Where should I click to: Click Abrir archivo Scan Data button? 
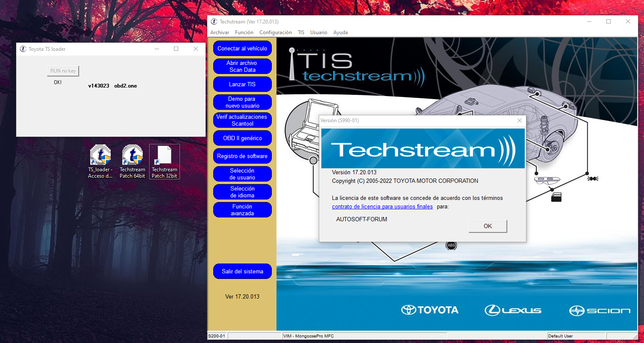(x=242, y=66)
